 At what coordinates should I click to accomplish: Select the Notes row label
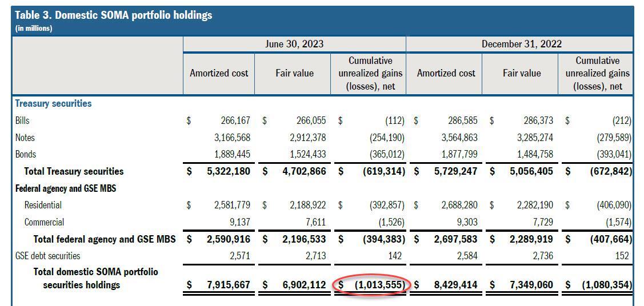coord(25,138)
